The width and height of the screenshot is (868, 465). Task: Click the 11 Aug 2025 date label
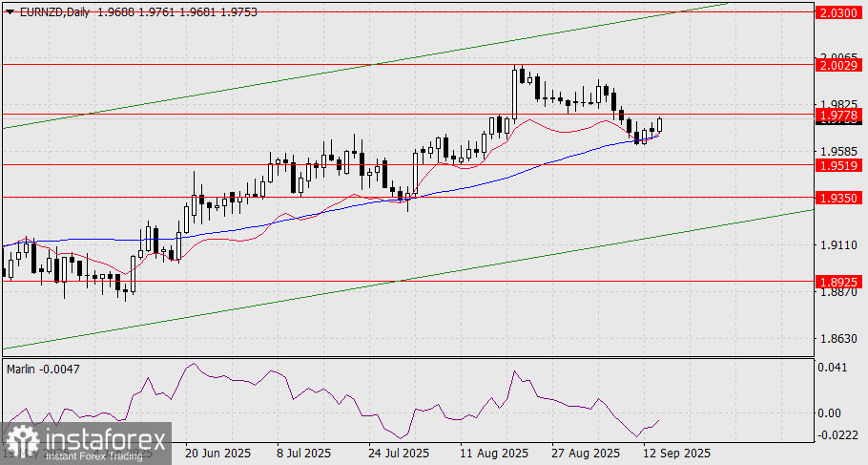pos(493,453)
